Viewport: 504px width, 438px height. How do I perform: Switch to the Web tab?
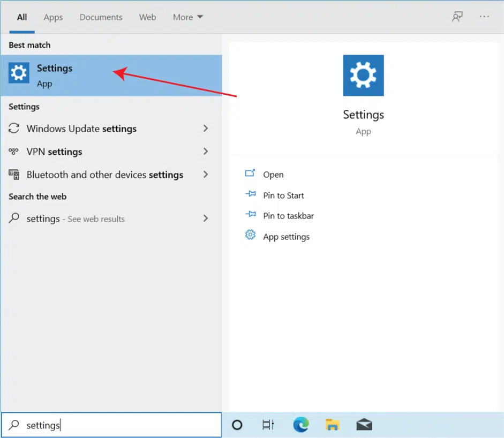point(147,17)
